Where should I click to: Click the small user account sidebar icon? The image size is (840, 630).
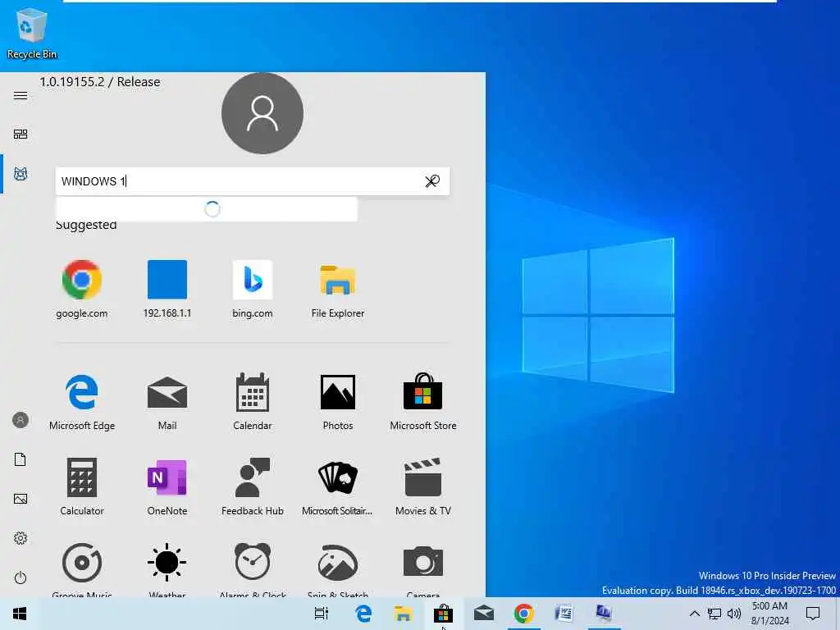21,420
